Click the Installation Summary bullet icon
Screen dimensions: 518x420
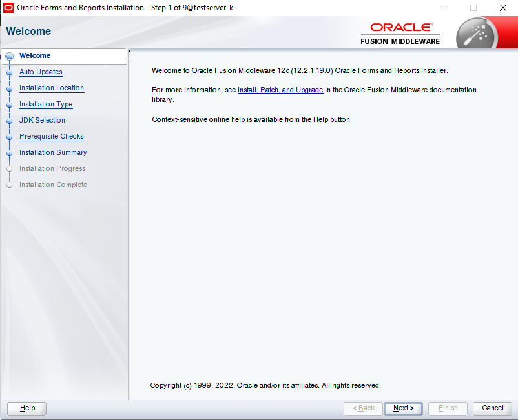[10, 153]
